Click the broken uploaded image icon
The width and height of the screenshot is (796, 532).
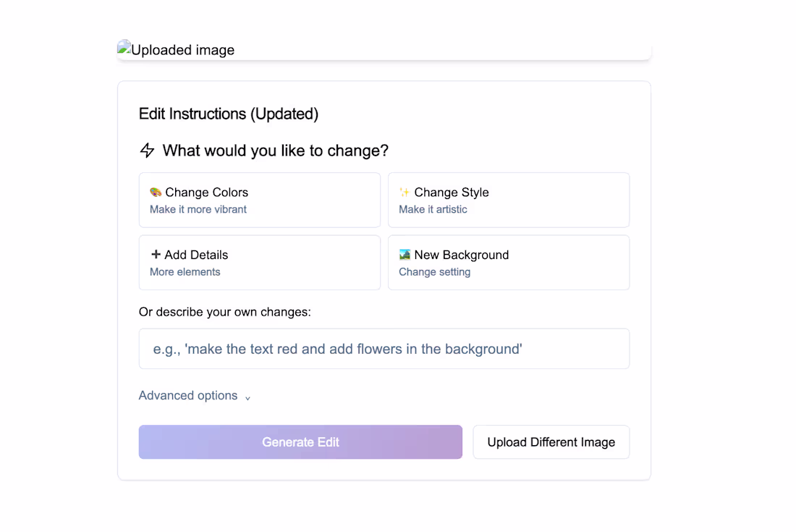[x=124, y=48]
